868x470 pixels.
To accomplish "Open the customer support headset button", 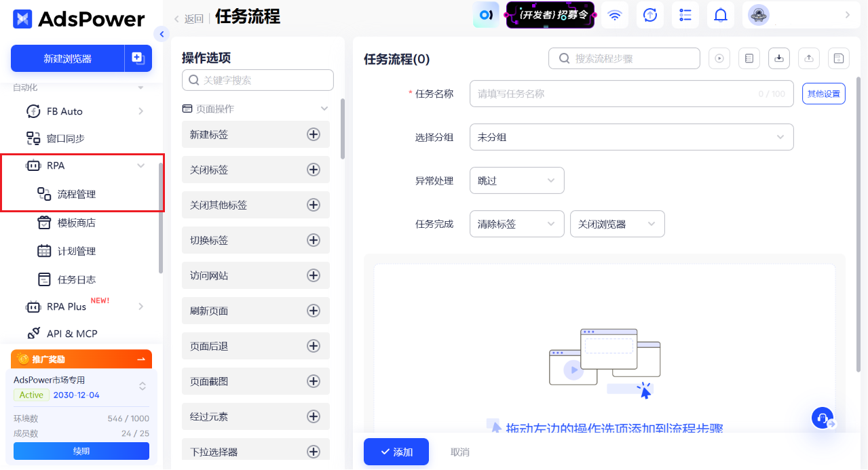I will click(823, 418).
